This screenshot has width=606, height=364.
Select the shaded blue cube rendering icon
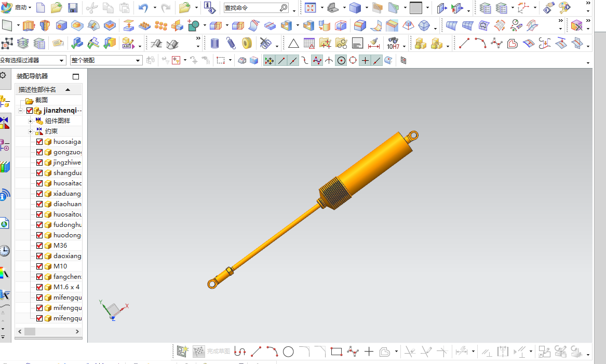coord(355,7)
